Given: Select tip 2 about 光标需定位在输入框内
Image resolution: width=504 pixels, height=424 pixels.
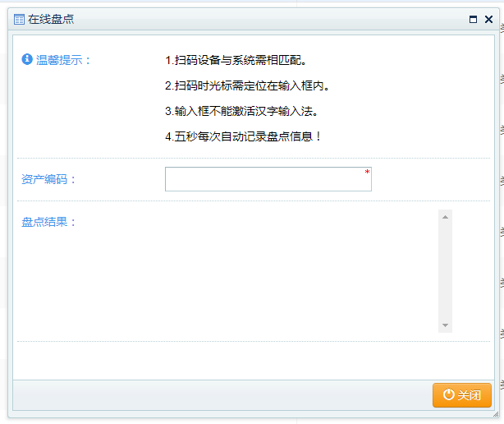Looking at the screenshot, I should pyautogui.click(x=246, y=85).
